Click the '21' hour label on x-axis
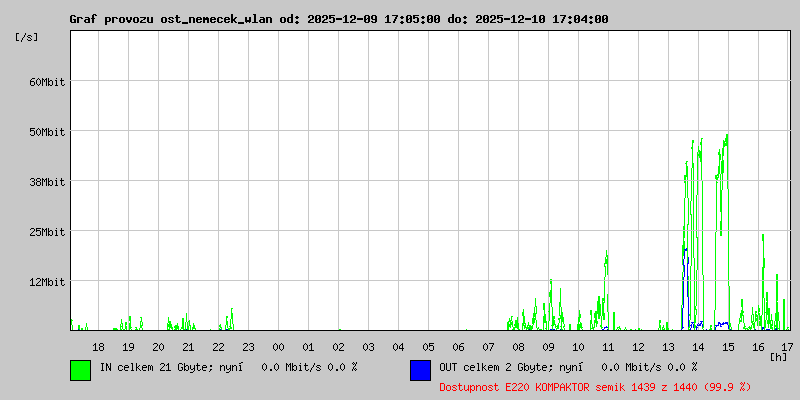Viewport: 800px width, 400px height. click(x=188, y=347)
